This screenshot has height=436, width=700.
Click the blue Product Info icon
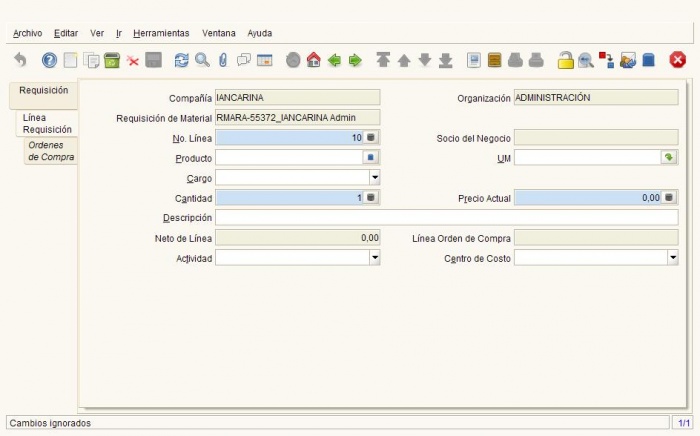coord(648,60)
